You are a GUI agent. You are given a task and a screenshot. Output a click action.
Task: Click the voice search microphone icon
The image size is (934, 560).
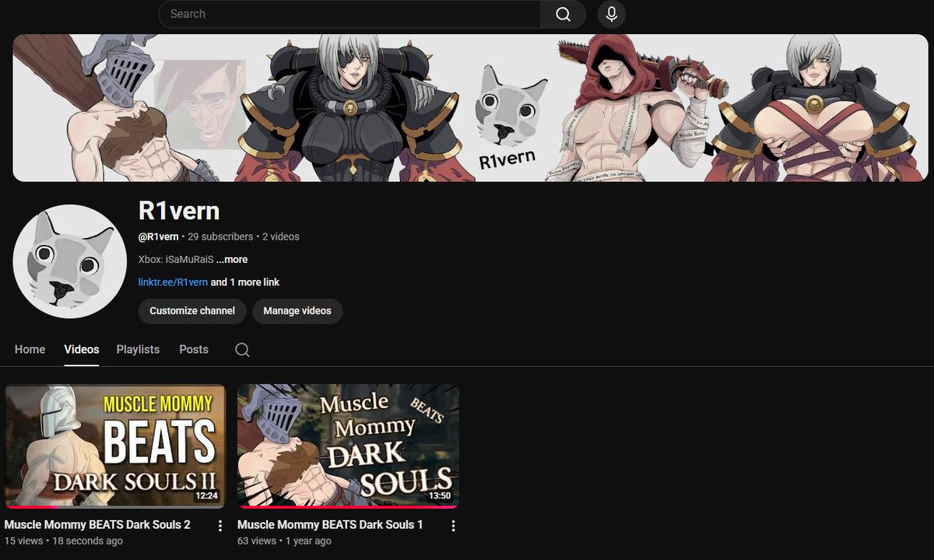[612, 14]
